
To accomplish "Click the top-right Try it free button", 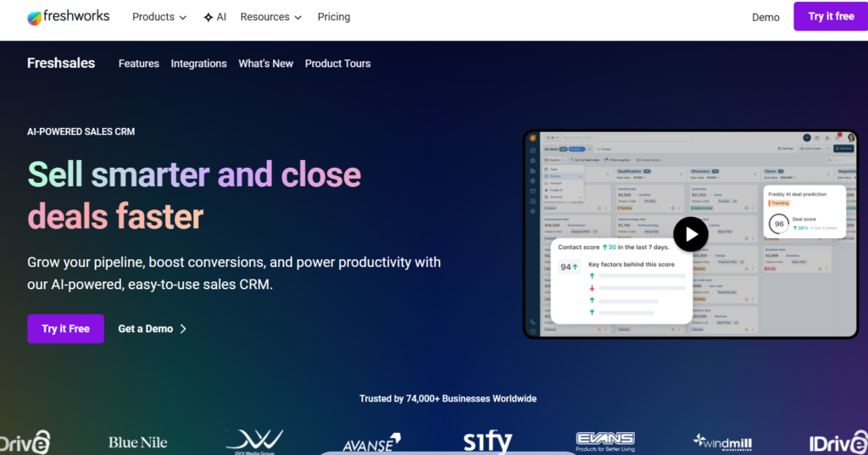I will click(x=831, y=17).
